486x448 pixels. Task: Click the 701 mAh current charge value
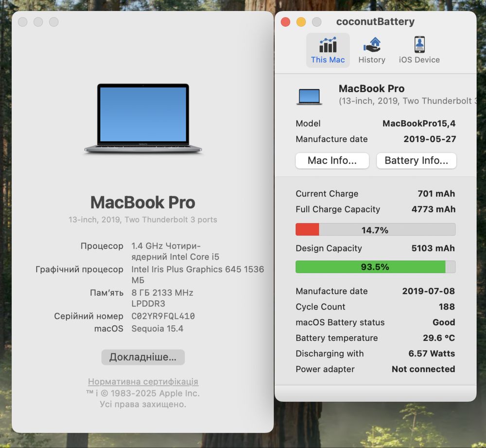click(436, 194)
